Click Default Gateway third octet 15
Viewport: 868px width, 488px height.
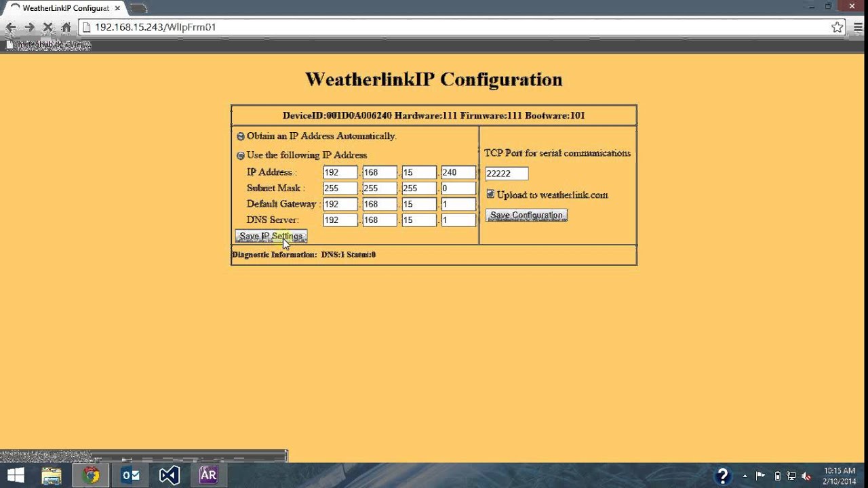point(419,204)
